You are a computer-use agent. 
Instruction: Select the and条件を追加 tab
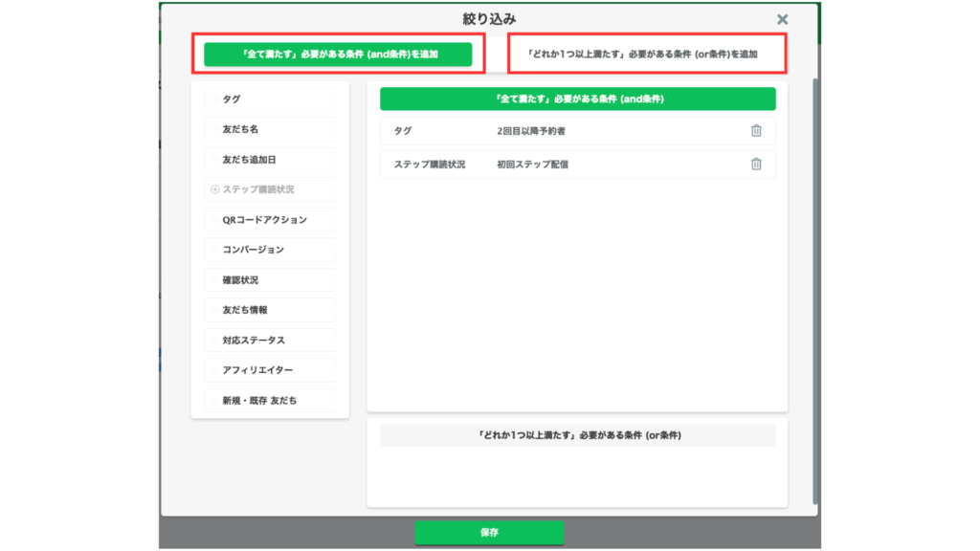pos(338,55)
